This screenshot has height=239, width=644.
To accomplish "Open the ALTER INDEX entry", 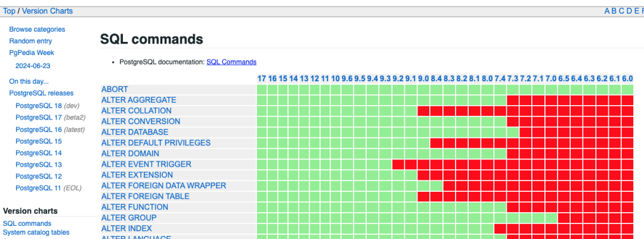I will pos(126,228).
